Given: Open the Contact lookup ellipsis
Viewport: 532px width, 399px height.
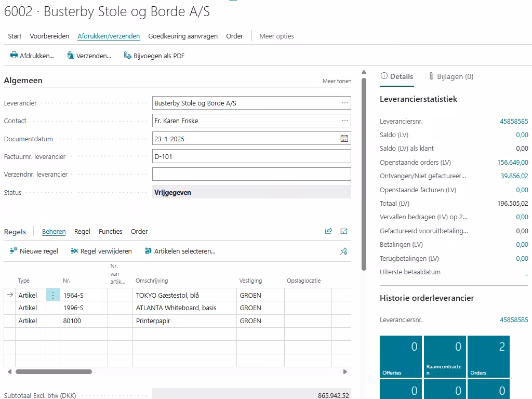Looking at the screenshot, I should 344,121.
